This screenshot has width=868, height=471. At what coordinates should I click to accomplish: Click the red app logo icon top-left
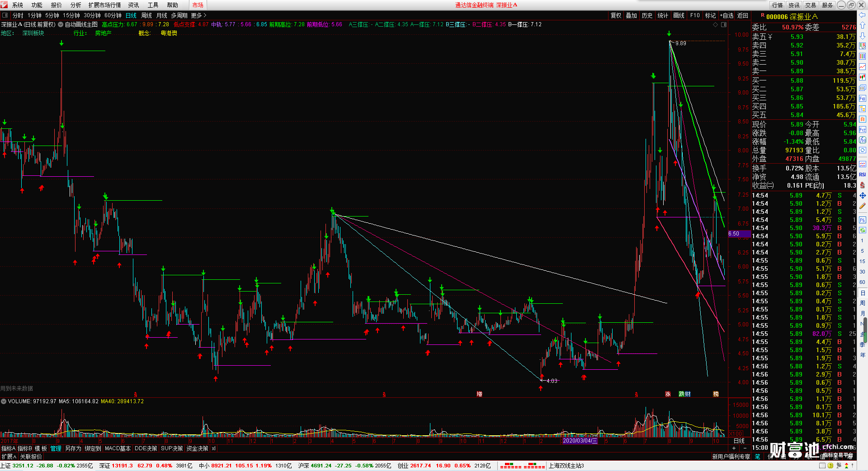point(5,5)
